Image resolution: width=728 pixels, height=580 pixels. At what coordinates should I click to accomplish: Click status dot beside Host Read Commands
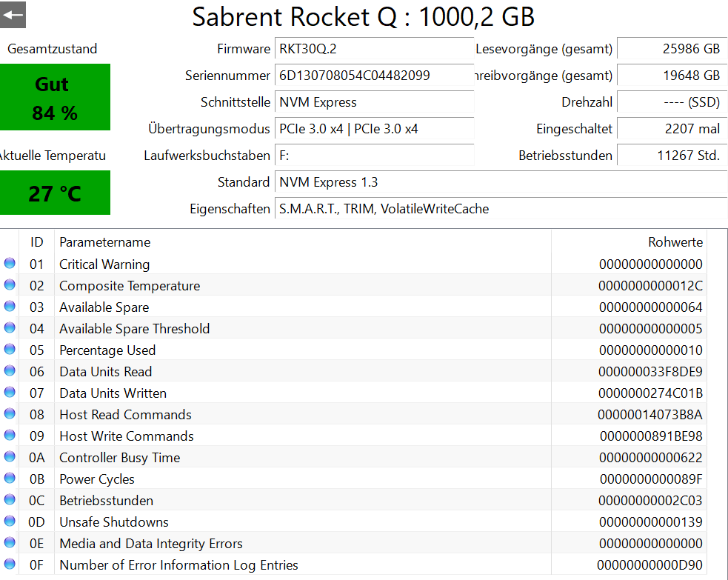10,414
